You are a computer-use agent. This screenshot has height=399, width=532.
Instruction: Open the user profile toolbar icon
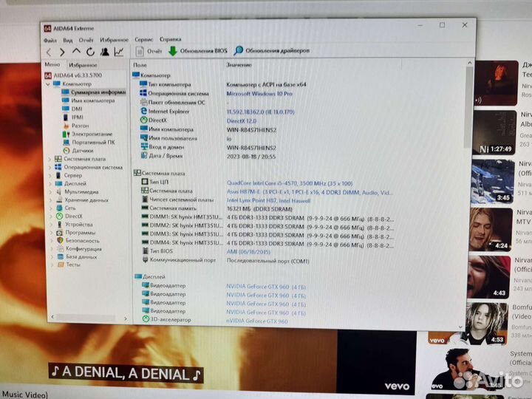tap(104, 52)
